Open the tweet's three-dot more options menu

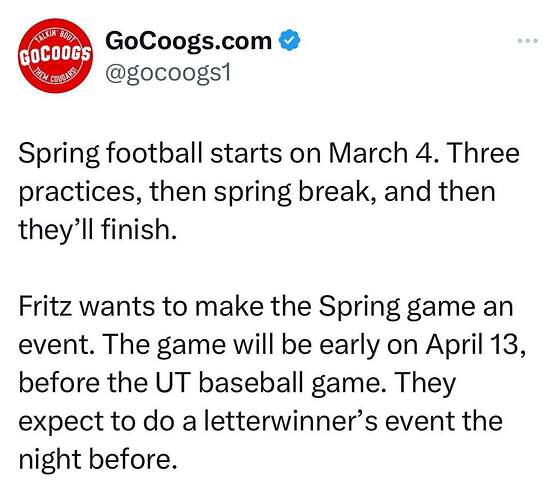[528, 41]
